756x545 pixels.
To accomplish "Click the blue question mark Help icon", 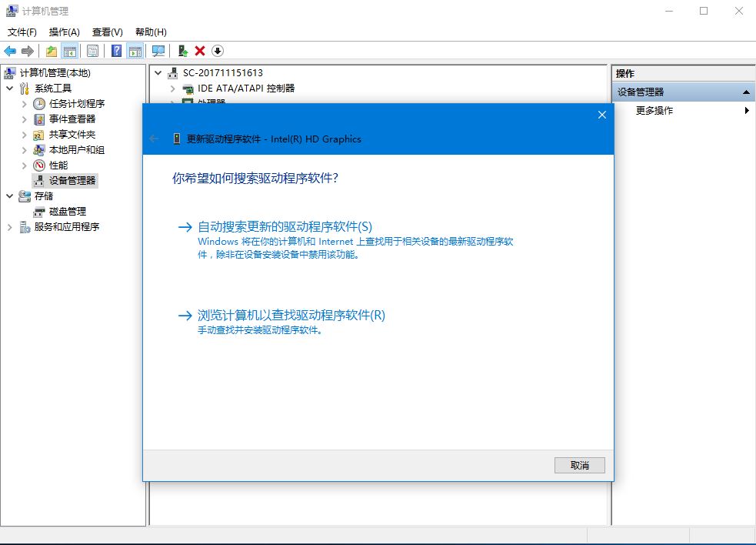I will [x=116, y=51].
